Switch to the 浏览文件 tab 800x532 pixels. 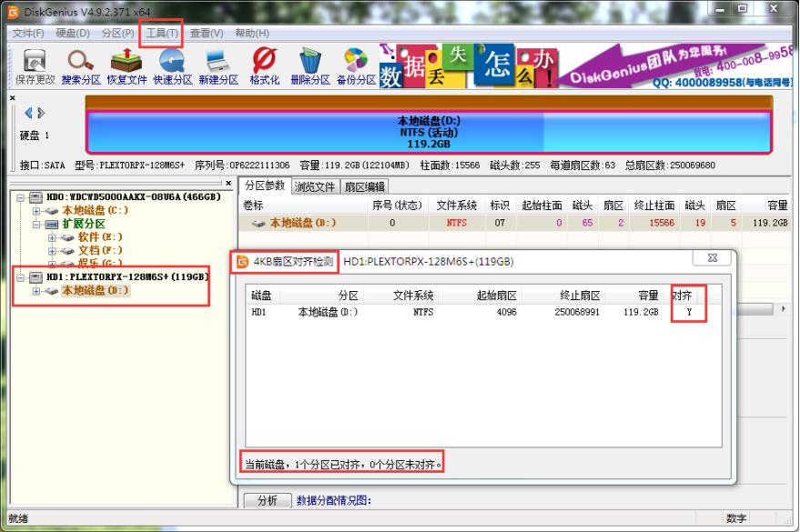point(315,186)
